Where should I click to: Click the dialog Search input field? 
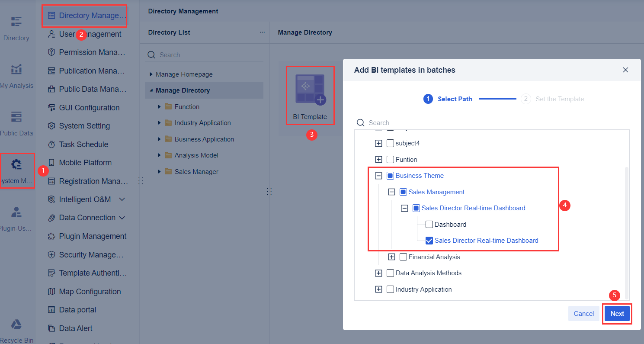(492, 123)
